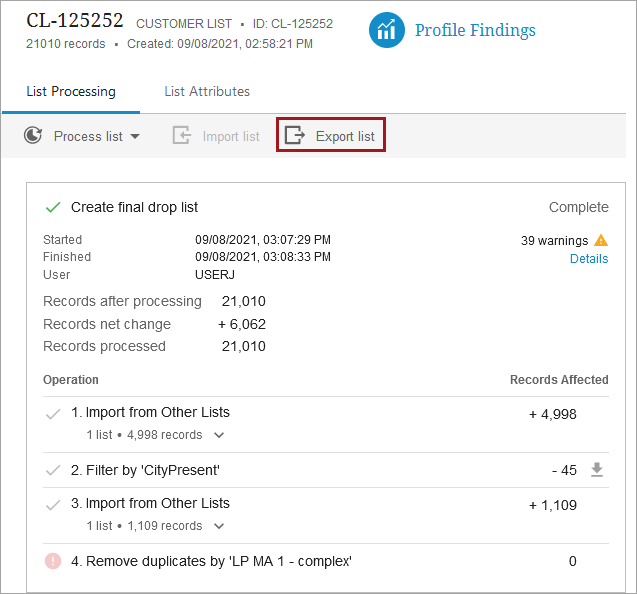Click the ID: CL-125252 text
Viewport: 637px width, 594px height.
pos(292,24)
